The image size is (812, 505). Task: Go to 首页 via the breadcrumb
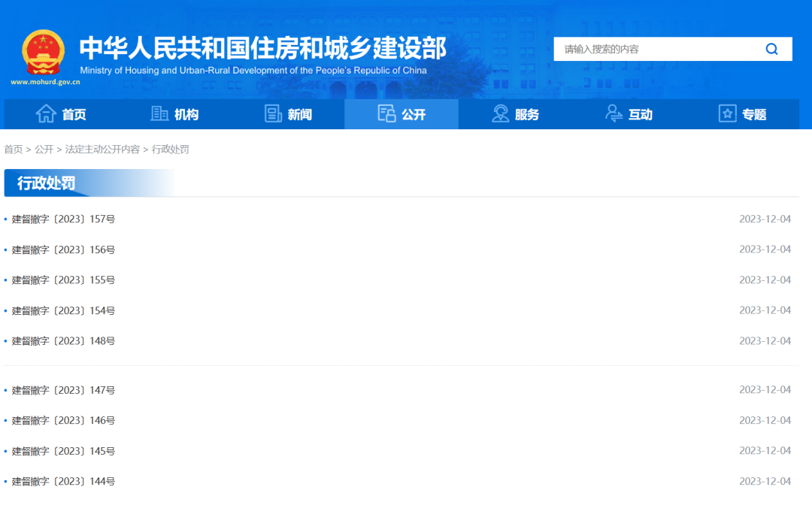tap(13, 150)
